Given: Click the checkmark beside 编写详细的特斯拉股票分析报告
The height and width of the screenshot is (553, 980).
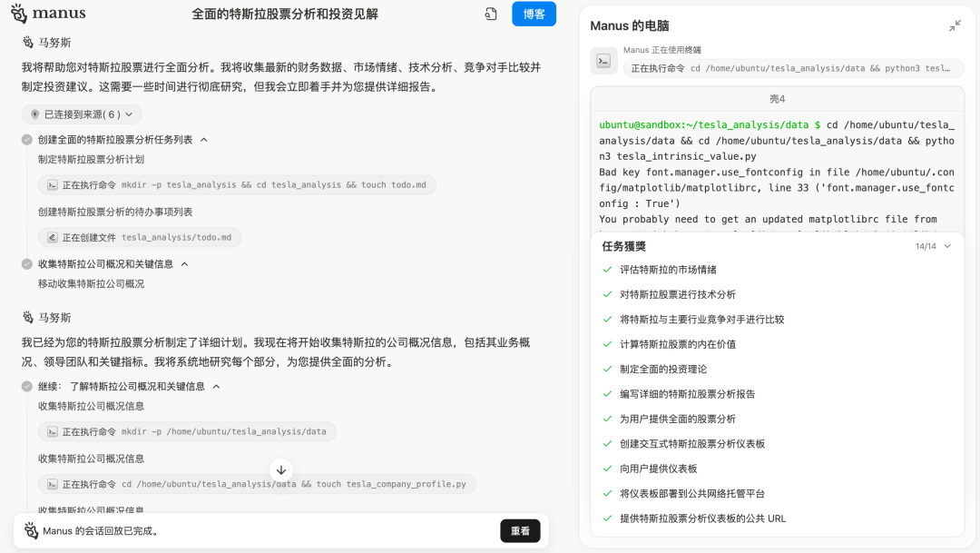Looking at the screenshot, I should pos(607,394).
